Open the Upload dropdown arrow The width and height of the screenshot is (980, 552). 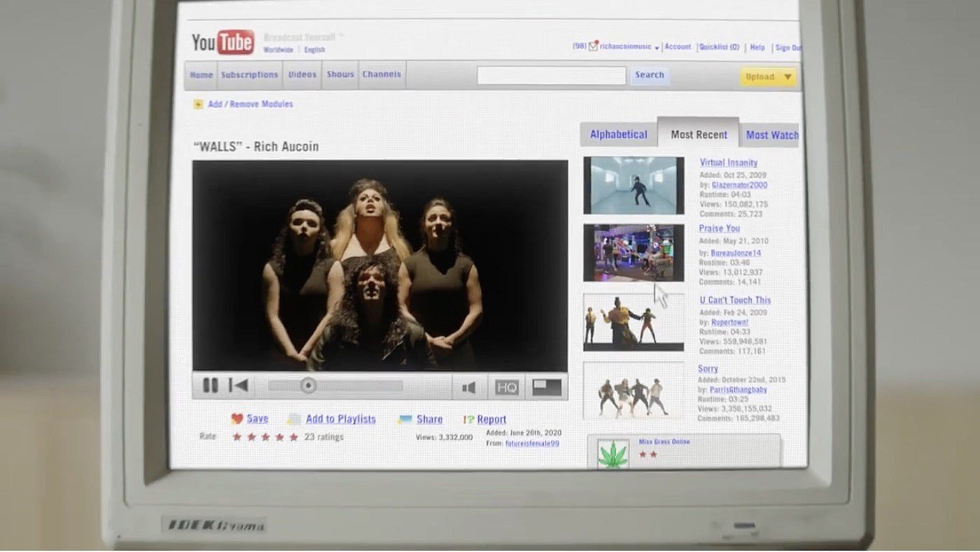[x=787, y=77]
